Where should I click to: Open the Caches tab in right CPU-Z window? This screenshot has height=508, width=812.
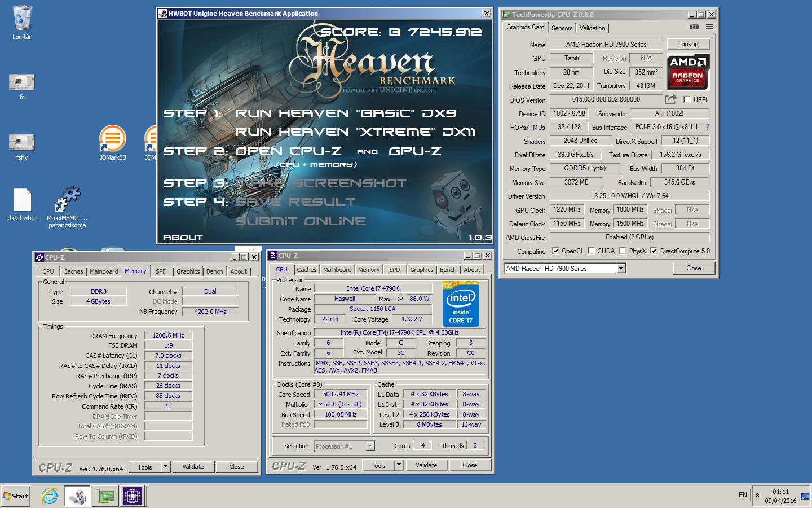(x=307, y=270)
